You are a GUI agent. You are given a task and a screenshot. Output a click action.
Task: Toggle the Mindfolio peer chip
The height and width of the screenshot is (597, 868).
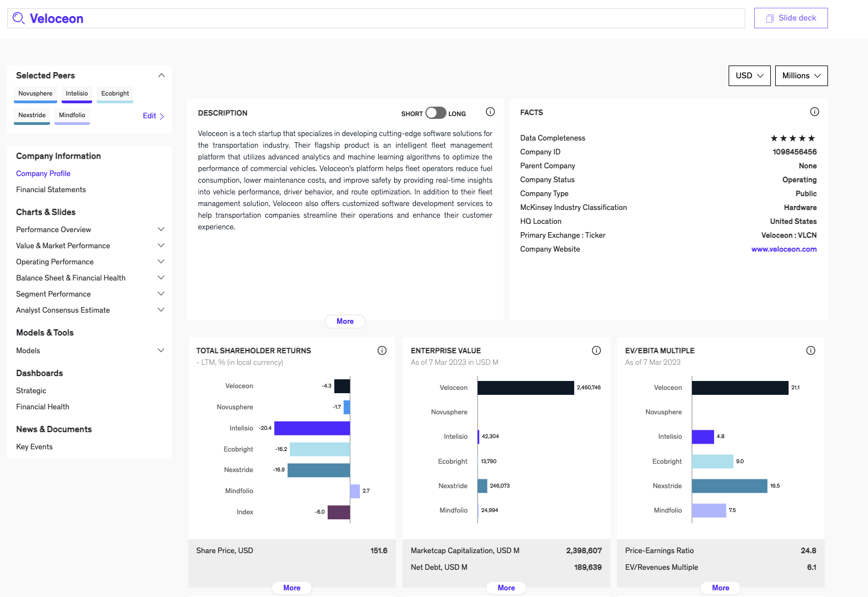coord(72,115)
